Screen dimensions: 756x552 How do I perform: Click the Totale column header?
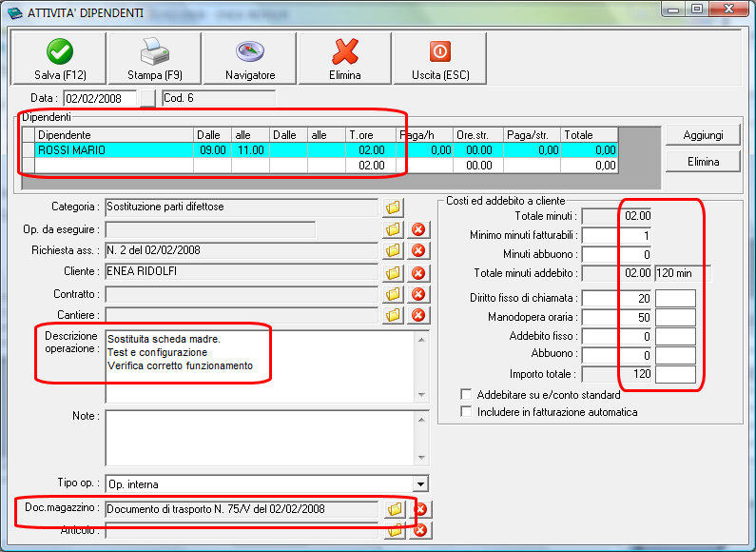(x=590, y=135)
